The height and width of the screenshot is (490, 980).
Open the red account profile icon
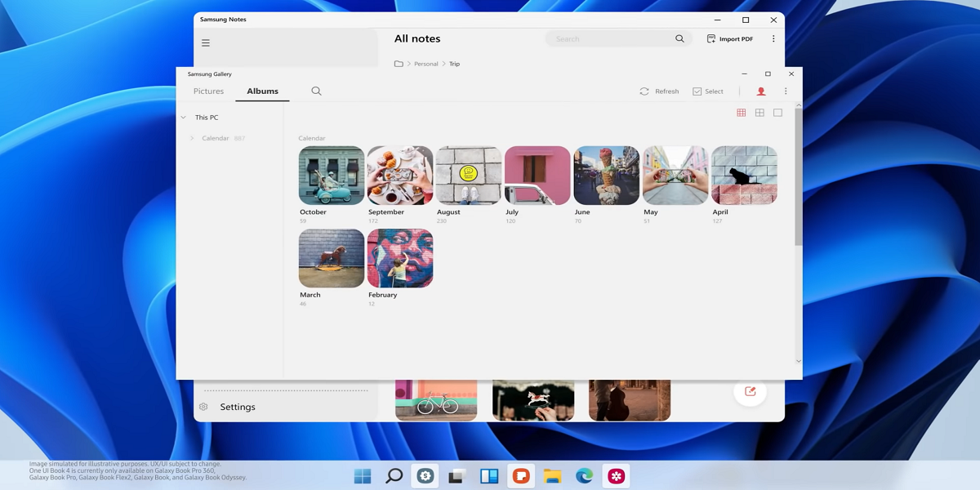tap(761, 91)
